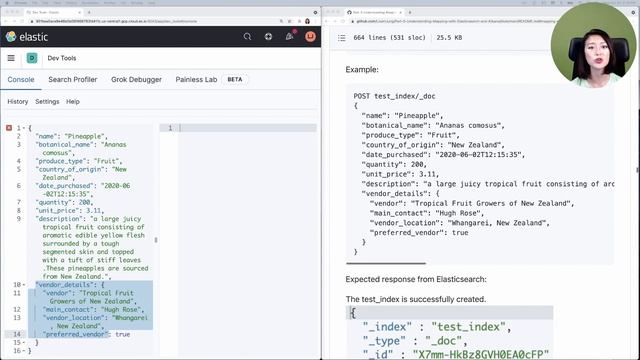
Task: Click "Expected response from Elasticsearch:" text
Action: (416, 280)
